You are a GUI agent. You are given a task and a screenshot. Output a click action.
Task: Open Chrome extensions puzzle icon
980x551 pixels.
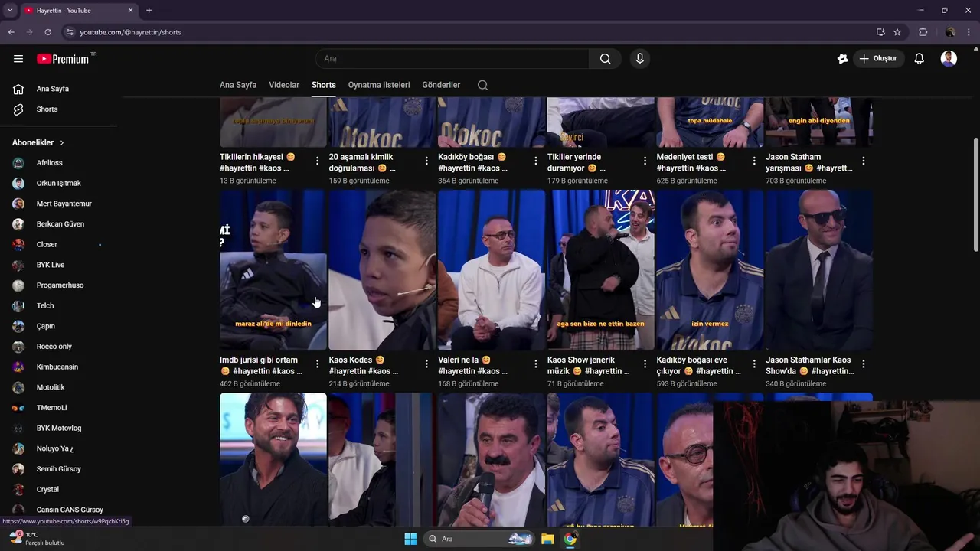point(923,32)
